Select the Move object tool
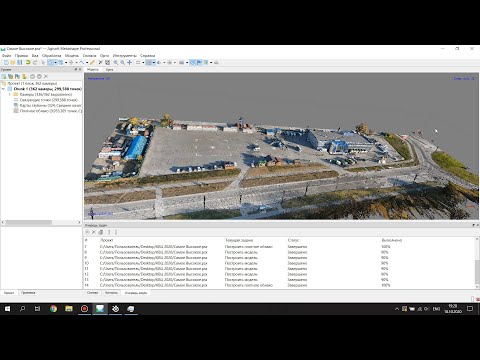The image size is (480, 360). 71,62
